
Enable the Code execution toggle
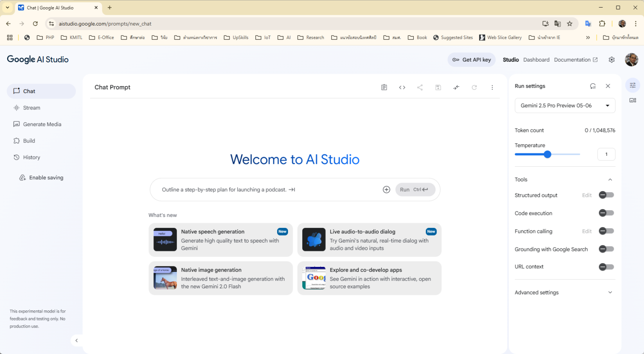(x=606, y=213)
